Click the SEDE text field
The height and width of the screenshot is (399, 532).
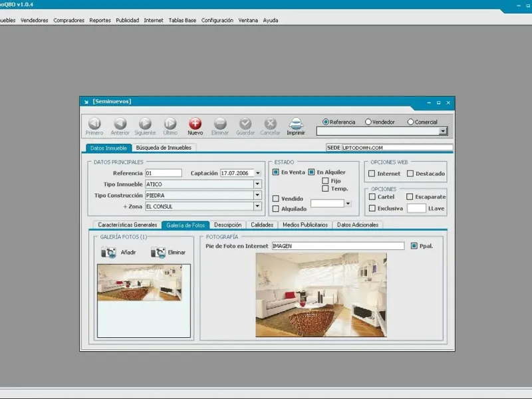point(397,148)
